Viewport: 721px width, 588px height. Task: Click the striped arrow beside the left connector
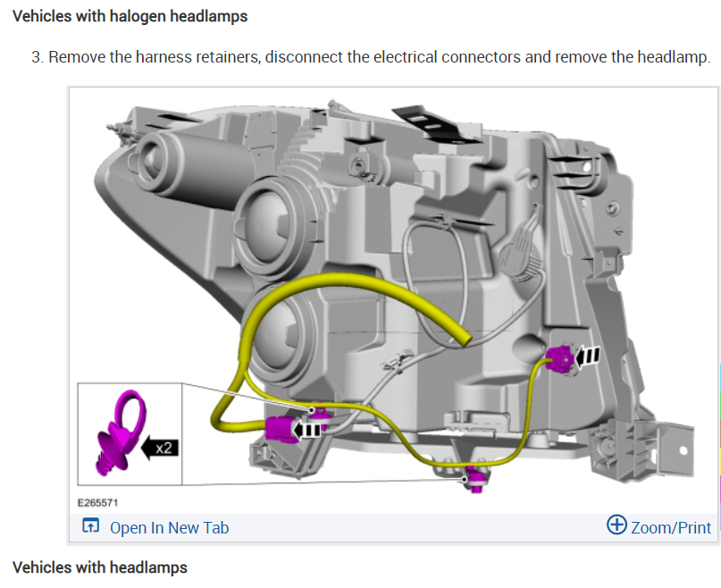click(x=307, y=430)
